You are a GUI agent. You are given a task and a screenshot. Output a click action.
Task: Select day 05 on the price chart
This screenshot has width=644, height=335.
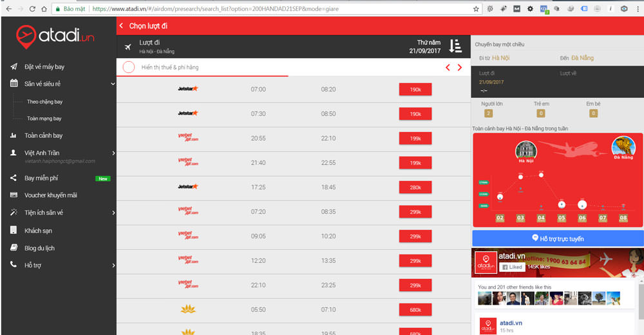562,218
